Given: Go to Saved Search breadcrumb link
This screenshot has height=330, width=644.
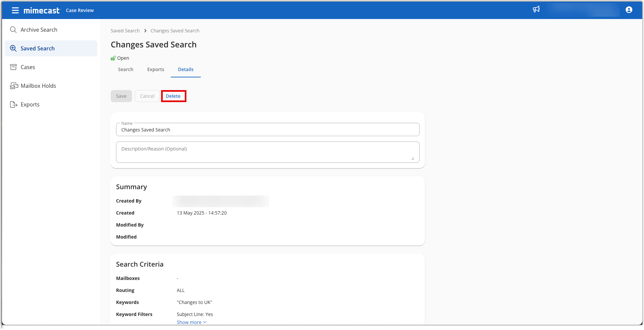Looking at the screenshot, I should pos(125,31).
